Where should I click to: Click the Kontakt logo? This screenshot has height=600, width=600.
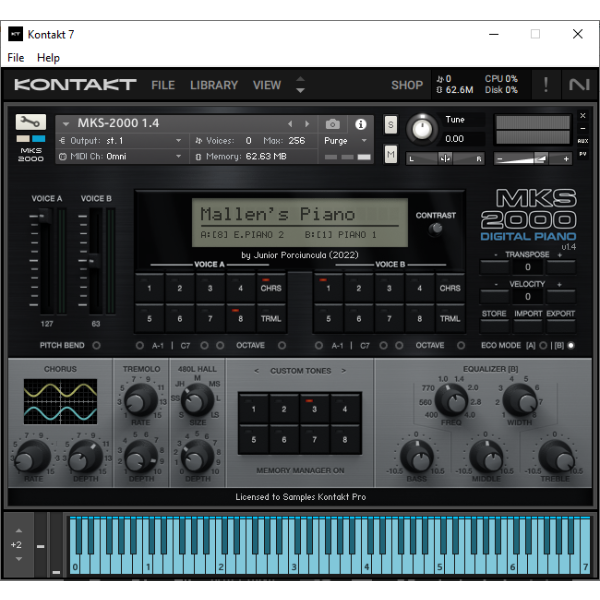75,85
